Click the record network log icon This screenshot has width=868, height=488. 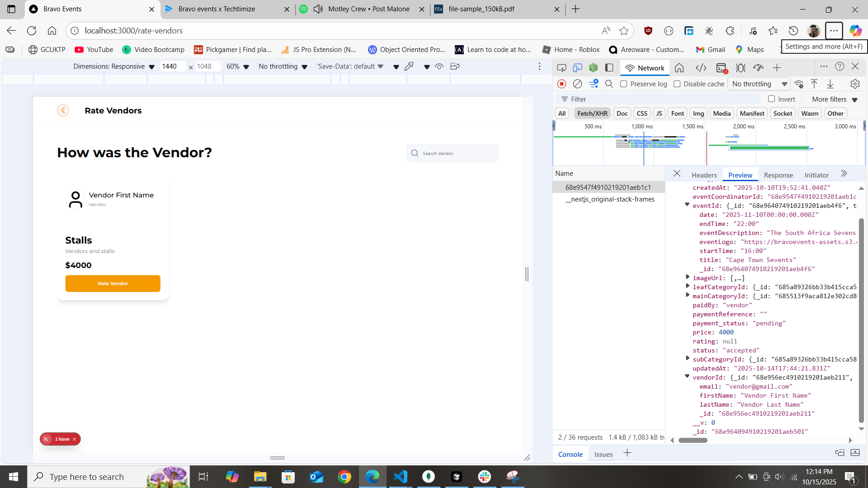561,84
